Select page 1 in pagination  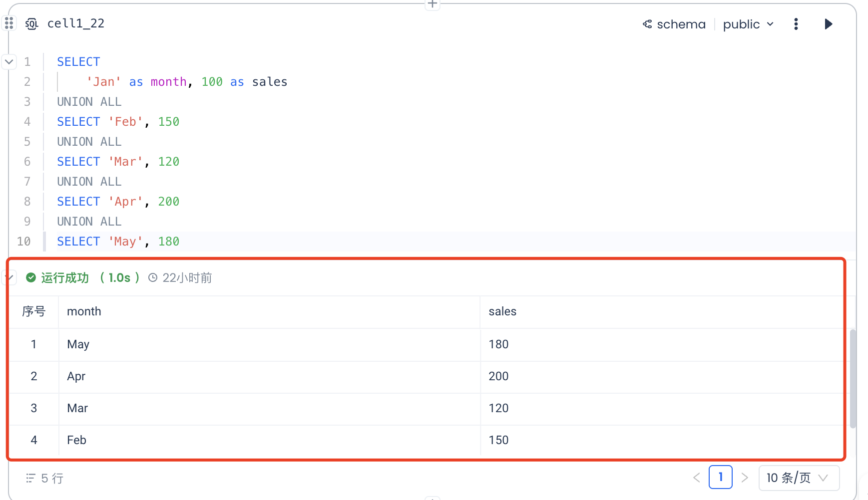click(x=720, y=477)
